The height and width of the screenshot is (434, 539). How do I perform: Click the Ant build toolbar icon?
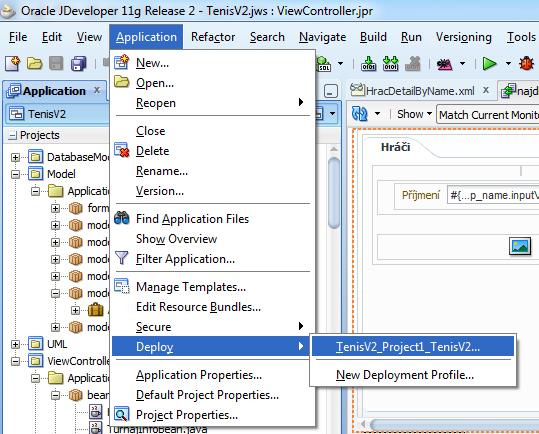point(444,64)
